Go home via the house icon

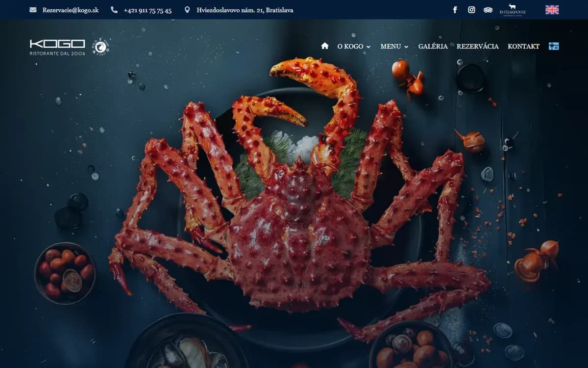pos(324,46)
